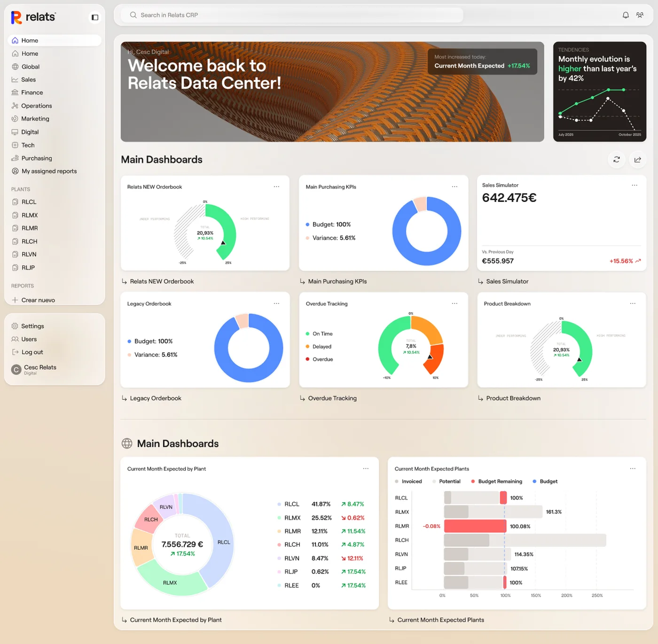Toggle the Budget Remaining legend item

pyautogui.click(x=496, y=481)
